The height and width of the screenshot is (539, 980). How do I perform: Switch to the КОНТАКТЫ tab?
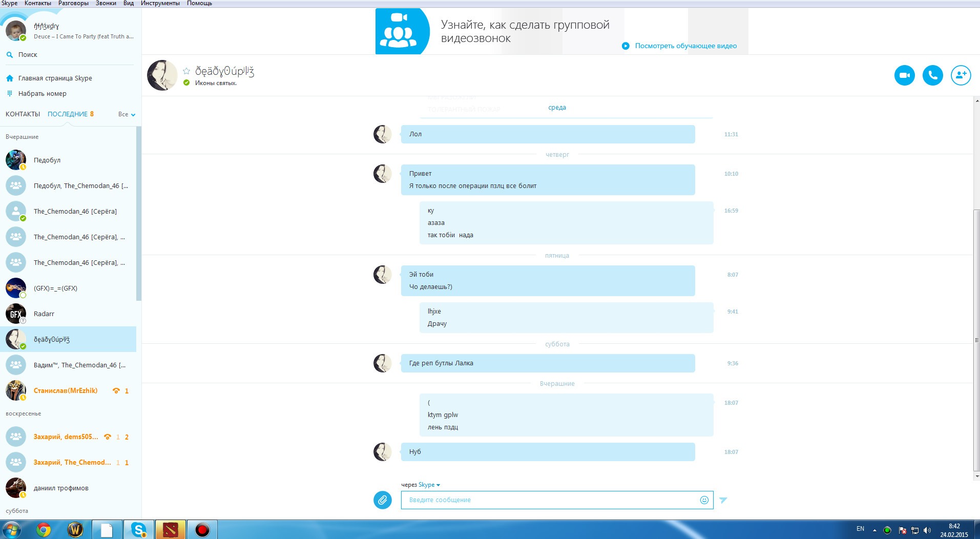click(x=23, y=114)
